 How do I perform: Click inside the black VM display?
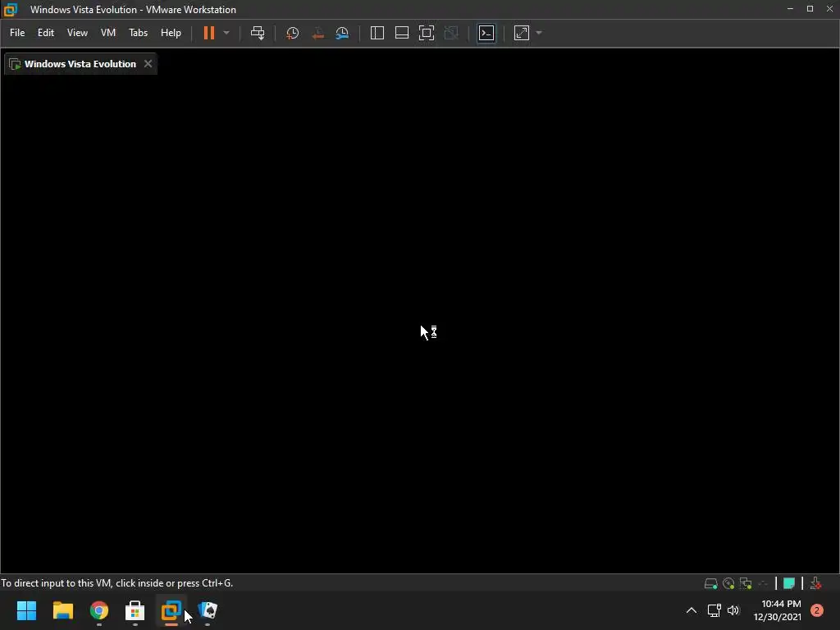420,323
